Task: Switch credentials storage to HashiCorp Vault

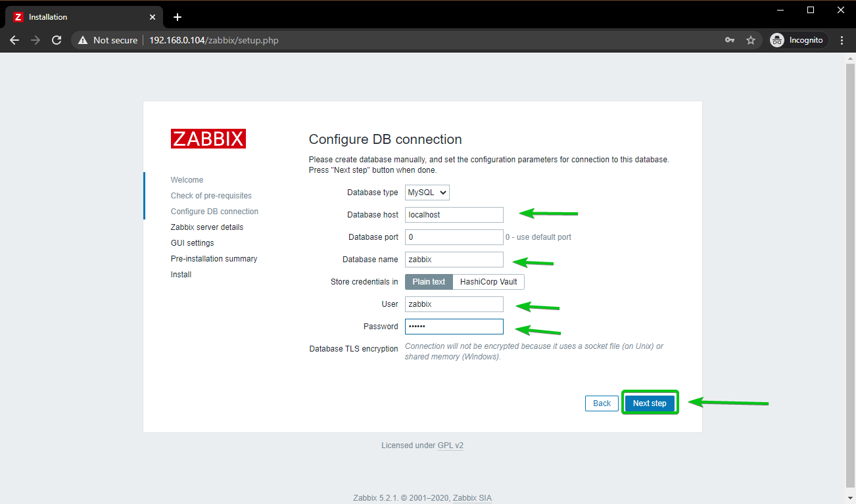Action: [488, 282]
